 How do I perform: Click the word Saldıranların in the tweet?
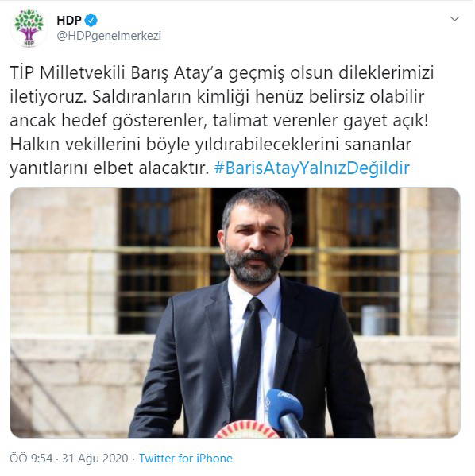point(141,97)
